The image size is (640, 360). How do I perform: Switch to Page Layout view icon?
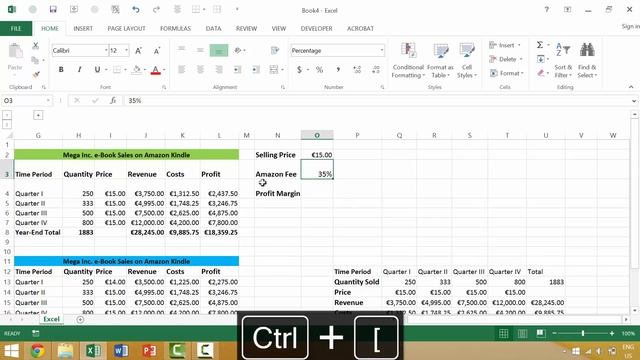[x=522, y=334]
